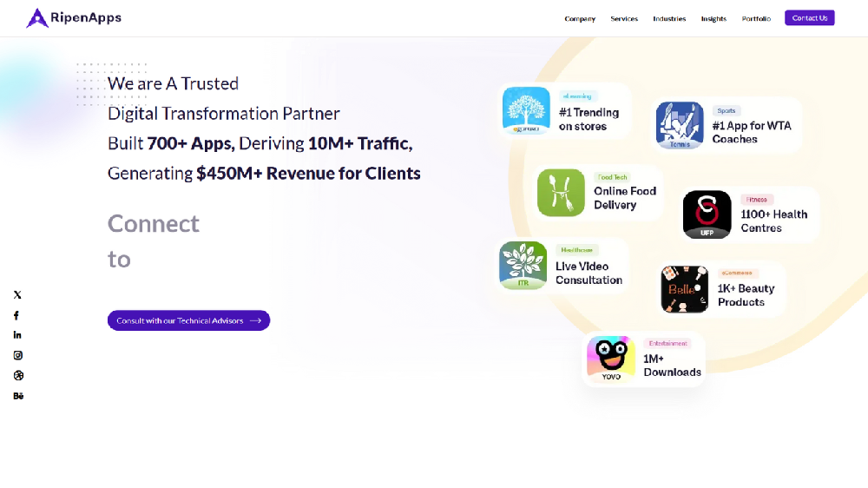The height and width of the screenshot is (488, 868).
Task: Click the Contact Us button
Action: (809, 18)
